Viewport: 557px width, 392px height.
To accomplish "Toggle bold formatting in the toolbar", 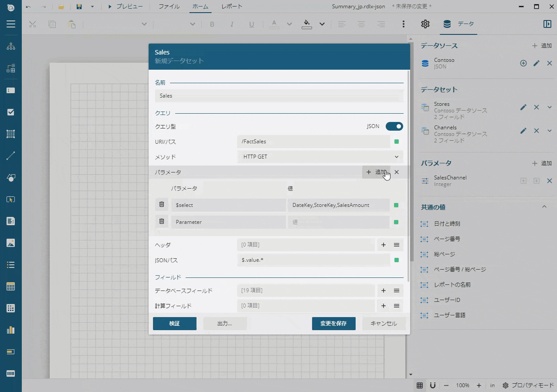I will (212, 24).
